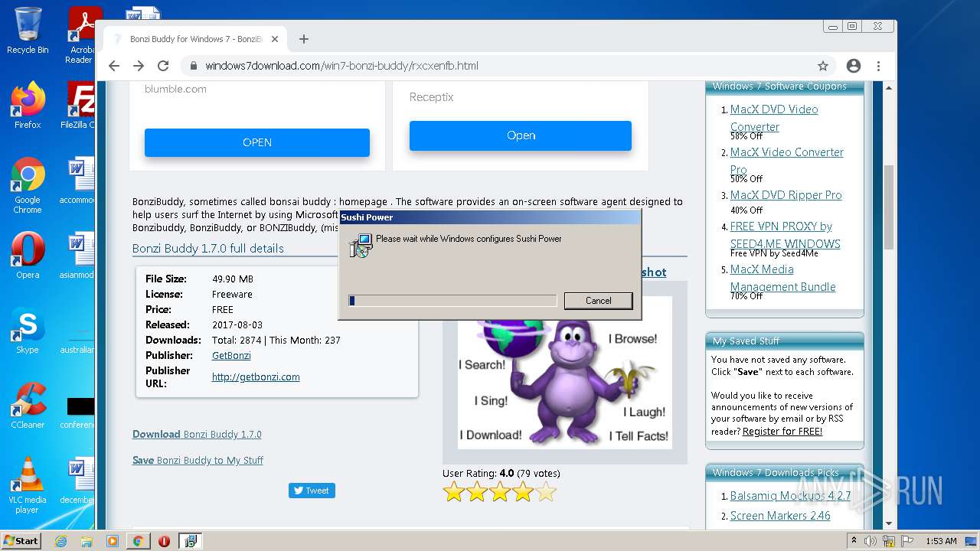Open the media player taskbar icon
The height and width of the screenshot is (551, 980).
point(113,541)
